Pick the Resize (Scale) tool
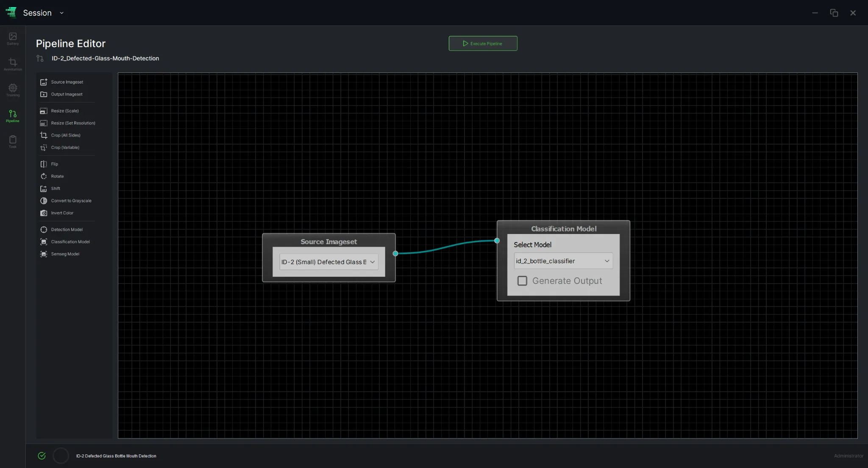This screenshot has width=868, height=468. pyautogui.click(x=59, y=111)
